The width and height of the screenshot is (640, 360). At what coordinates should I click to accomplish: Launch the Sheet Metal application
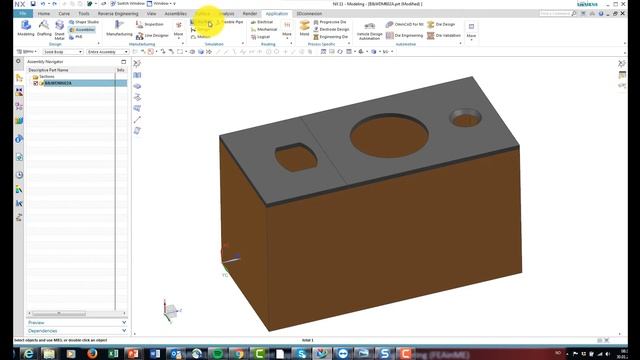pos(60,30)
